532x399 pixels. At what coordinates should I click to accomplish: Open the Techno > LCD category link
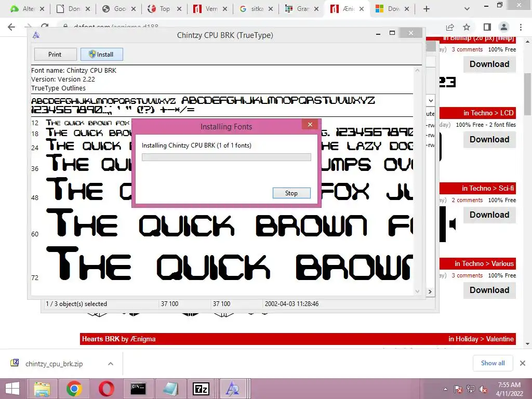[488, 113]
